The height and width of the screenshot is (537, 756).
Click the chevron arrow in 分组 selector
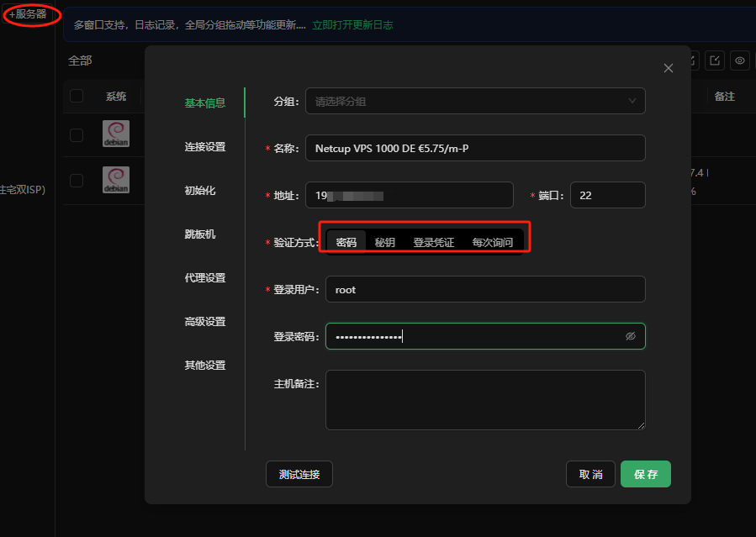[632, 101]
